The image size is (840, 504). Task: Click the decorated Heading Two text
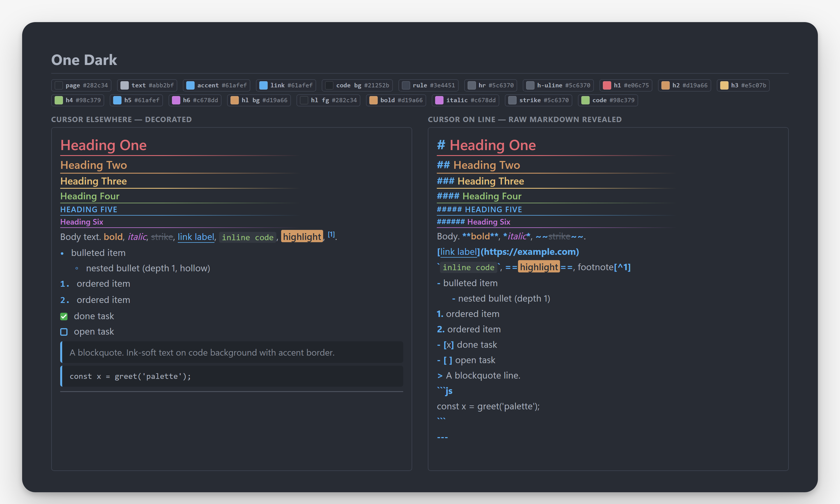click(93, 165)
